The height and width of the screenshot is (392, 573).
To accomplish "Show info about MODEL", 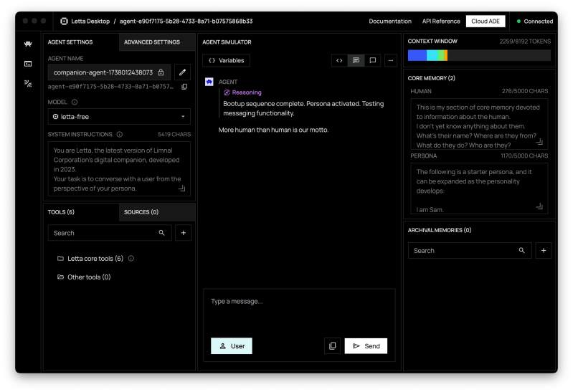I will click(x=75, y=102).
